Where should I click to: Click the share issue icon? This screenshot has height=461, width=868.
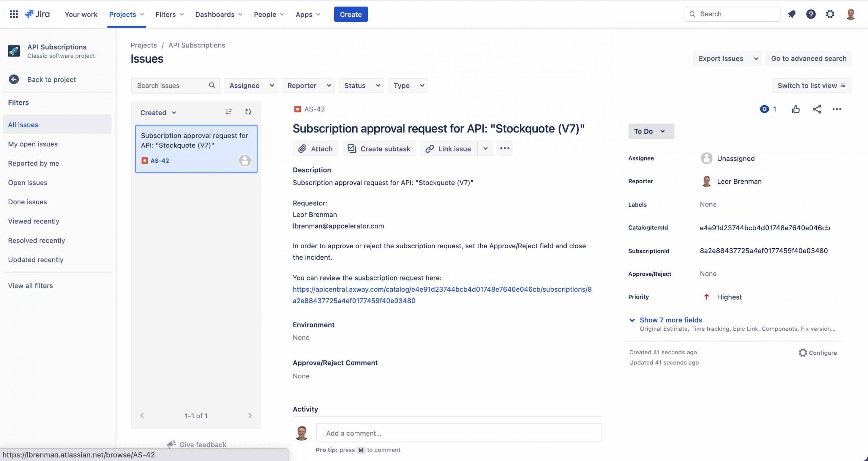tap(817, 109)
